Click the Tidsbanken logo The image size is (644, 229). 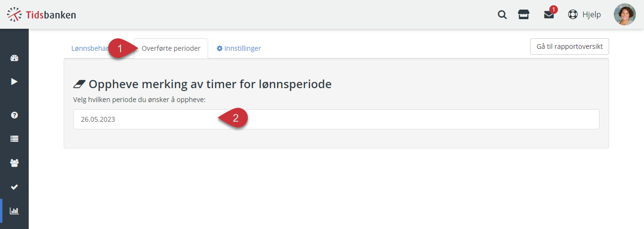coord(42,14)
